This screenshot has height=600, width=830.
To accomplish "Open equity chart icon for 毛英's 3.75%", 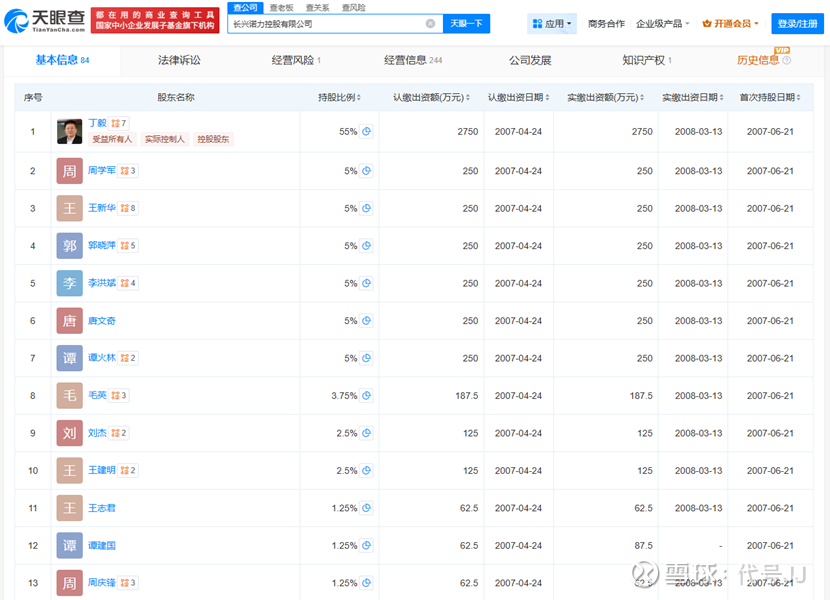I will 366,396.
